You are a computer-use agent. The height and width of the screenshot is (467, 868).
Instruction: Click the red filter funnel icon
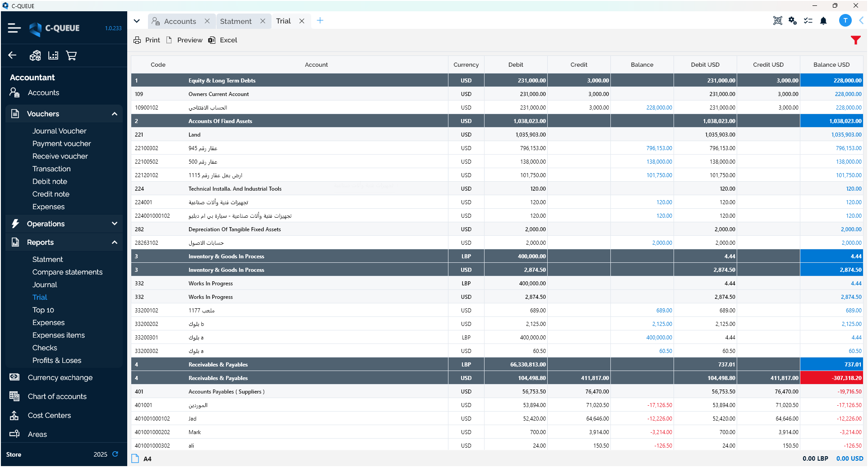[855, 40]
